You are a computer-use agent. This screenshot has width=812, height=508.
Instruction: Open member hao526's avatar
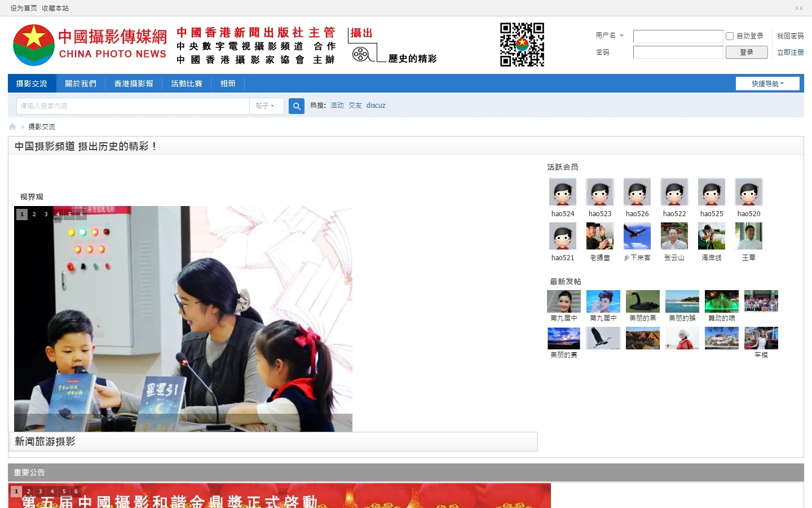tap(637, 192)
